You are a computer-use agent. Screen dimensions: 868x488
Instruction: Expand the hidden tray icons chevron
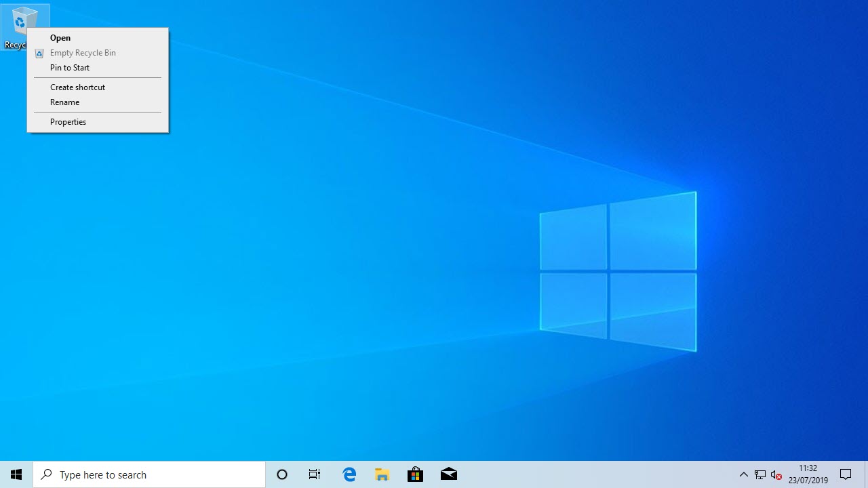pyautogui.click(x=744, y=474)
